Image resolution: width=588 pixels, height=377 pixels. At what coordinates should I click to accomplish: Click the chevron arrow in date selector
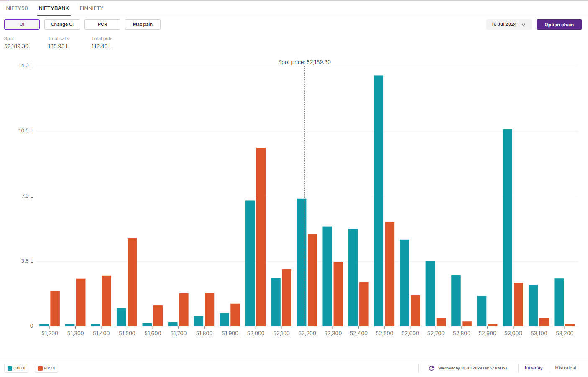tap(523, 25)
